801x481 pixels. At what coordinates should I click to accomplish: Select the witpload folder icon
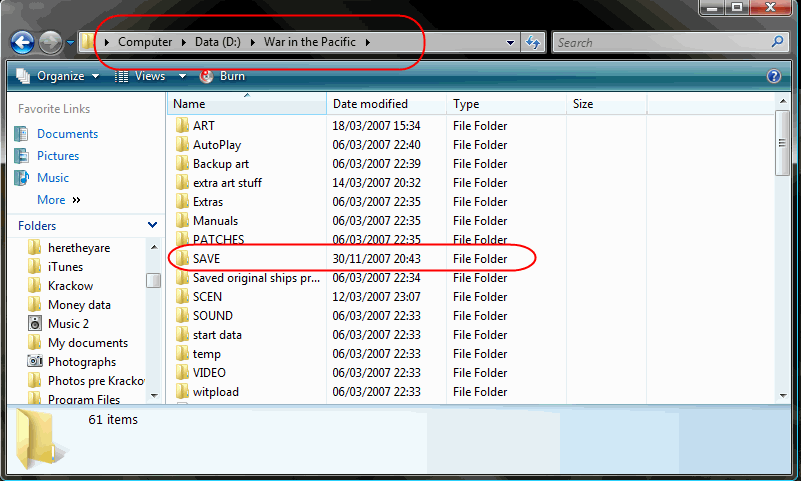(182, 392)
